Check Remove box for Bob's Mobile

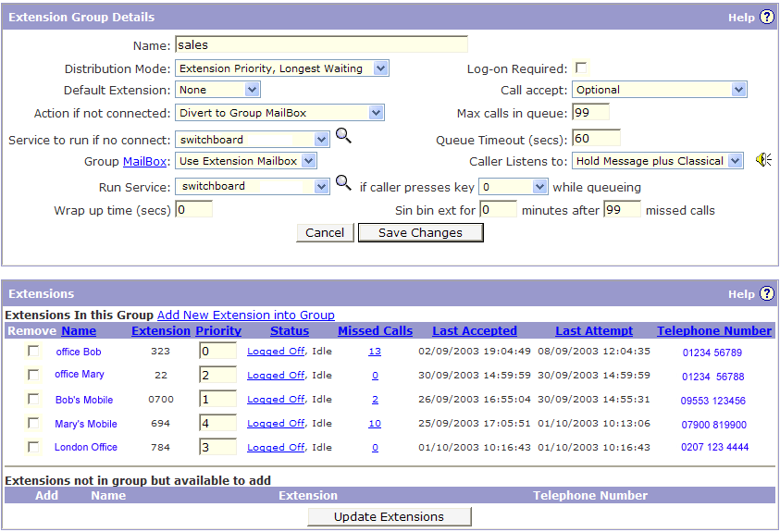[x=33, y=399]
